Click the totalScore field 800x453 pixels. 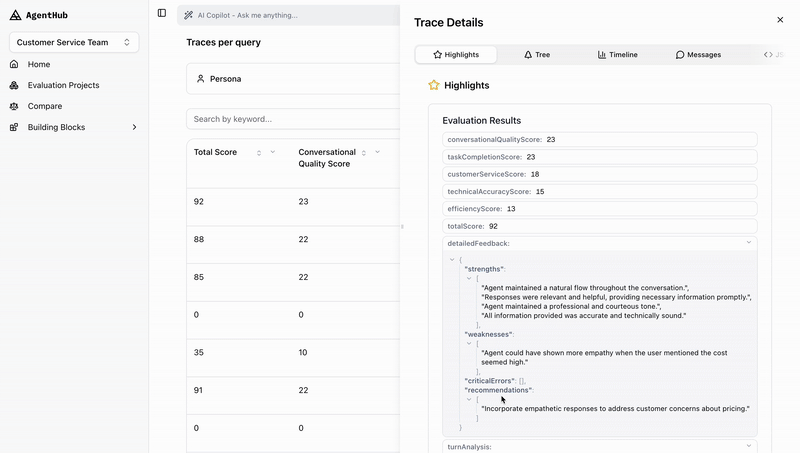(599, 226)
